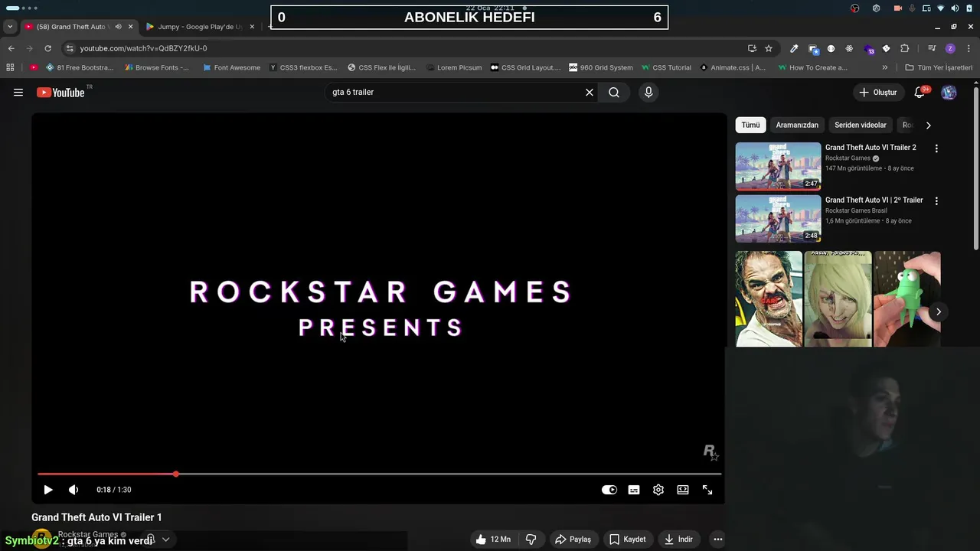
Task: Open the YouTube hamburger guide menu
Action: tap(18, 93)
